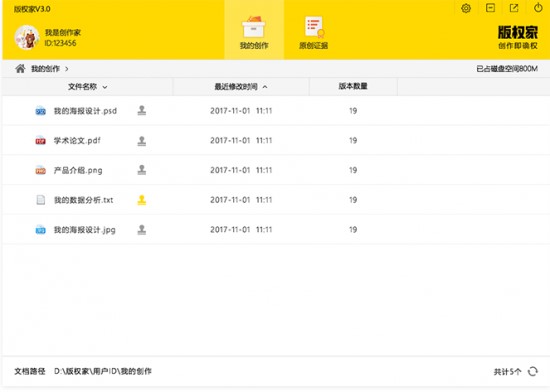550x392 pixels.
Task: Click modified time of 我的海报设计.psd row
Action: pyautogui.click(x=241, y=111)
